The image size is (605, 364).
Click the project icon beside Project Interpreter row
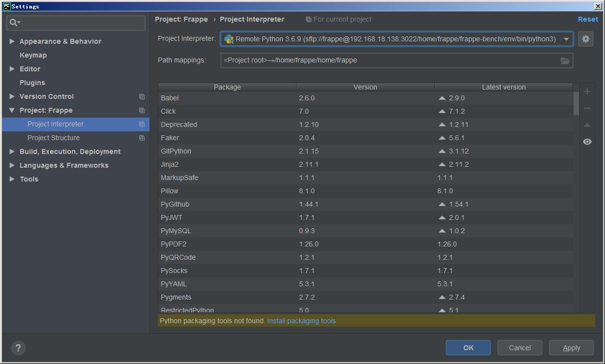point(142,124)
